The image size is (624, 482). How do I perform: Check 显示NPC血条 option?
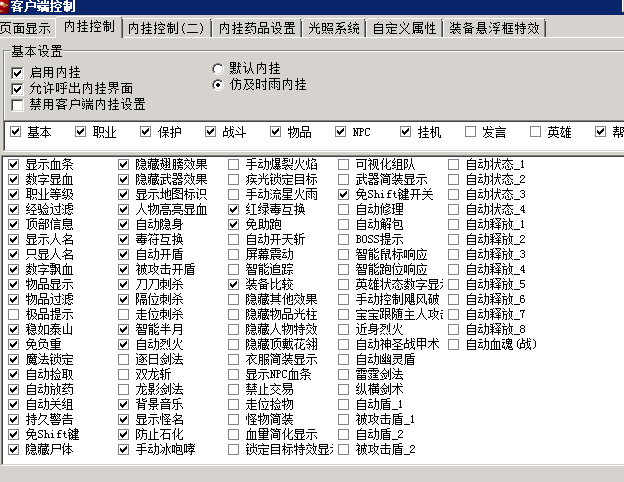point(233,375)
